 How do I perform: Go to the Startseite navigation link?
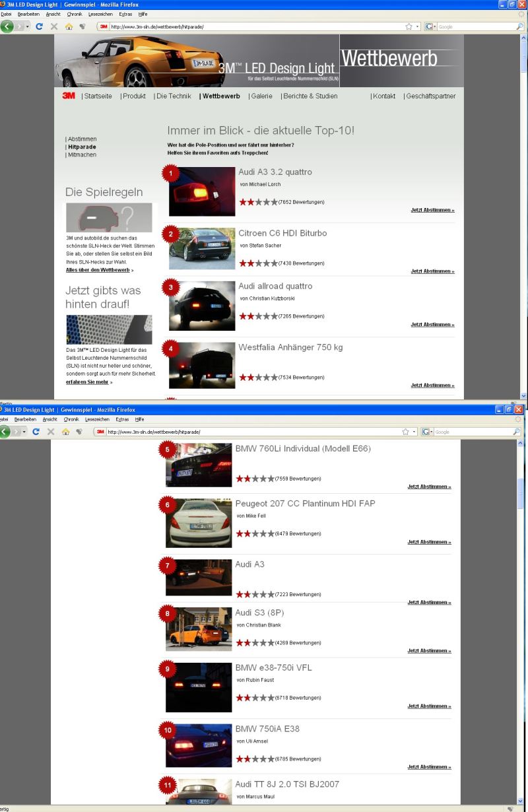pos(98,96)
